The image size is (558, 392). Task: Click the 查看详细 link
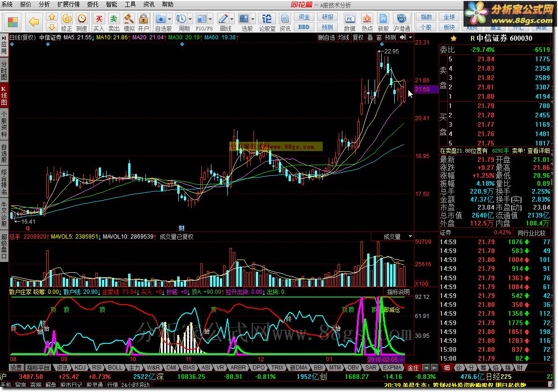538,151
